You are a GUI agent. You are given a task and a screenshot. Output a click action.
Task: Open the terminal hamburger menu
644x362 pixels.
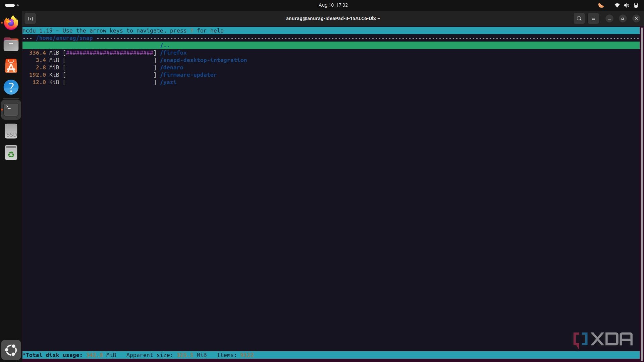pos(593,18)
